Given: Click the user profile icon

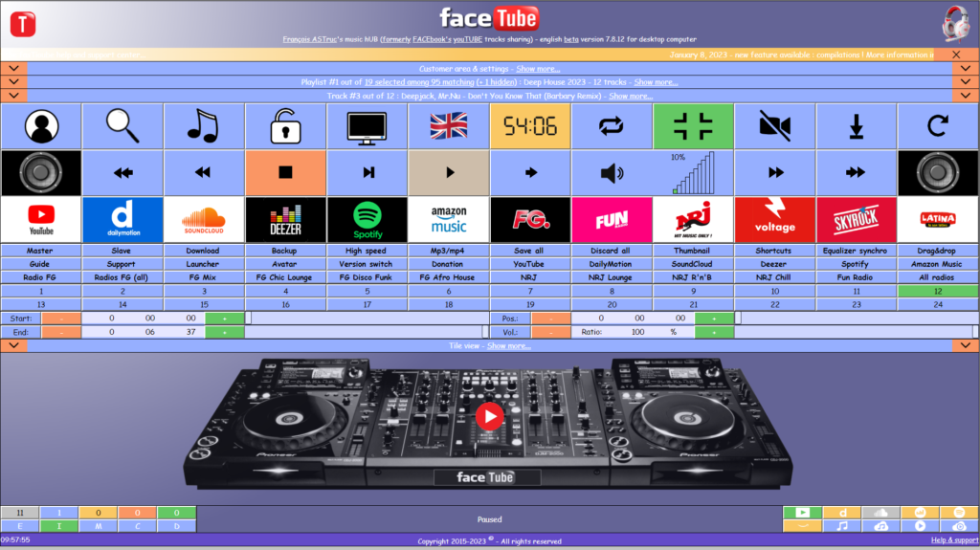Looking at the screenshot, I should coord(41,126).
